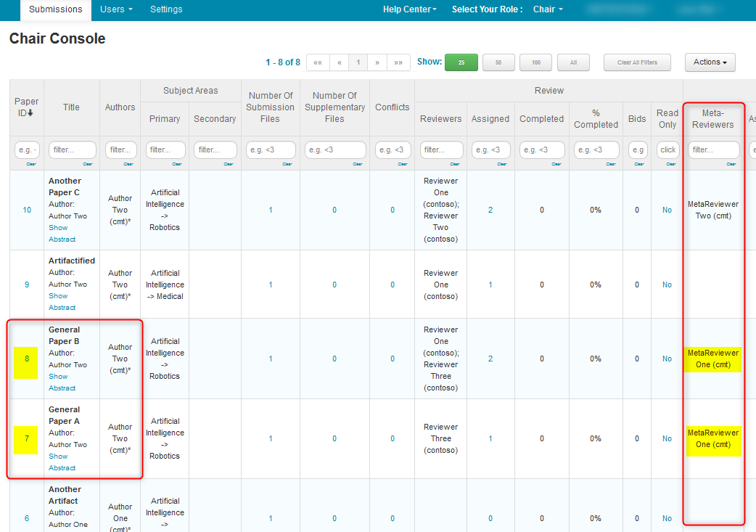This screenshot has height=532, width=756.
Task: Open paper ID 7
Action: click(27, 438)
